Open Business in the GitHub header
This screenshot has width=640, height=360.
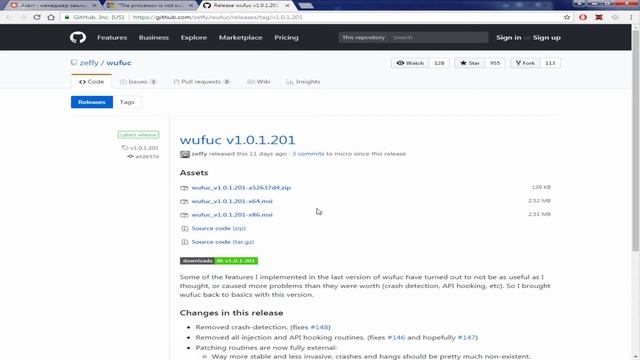(x=153, y=38)
